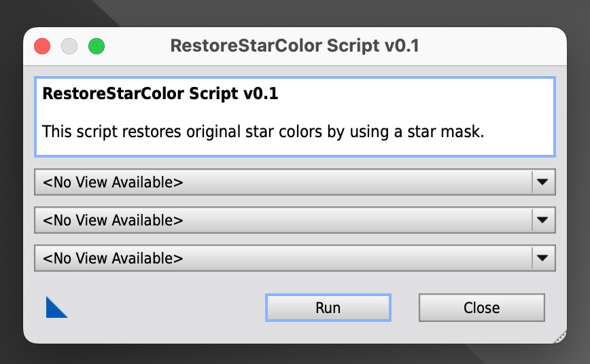Select the middle <No View Available> combo box
This screenshot has height=364, width=590.
point(294,220)
